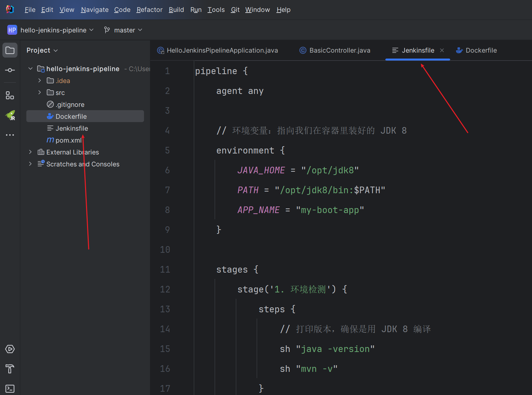This screenshot has height=395, width=532.
Task: Click the JAVA_HOME variable in the editor
Action: coord(261,170)
